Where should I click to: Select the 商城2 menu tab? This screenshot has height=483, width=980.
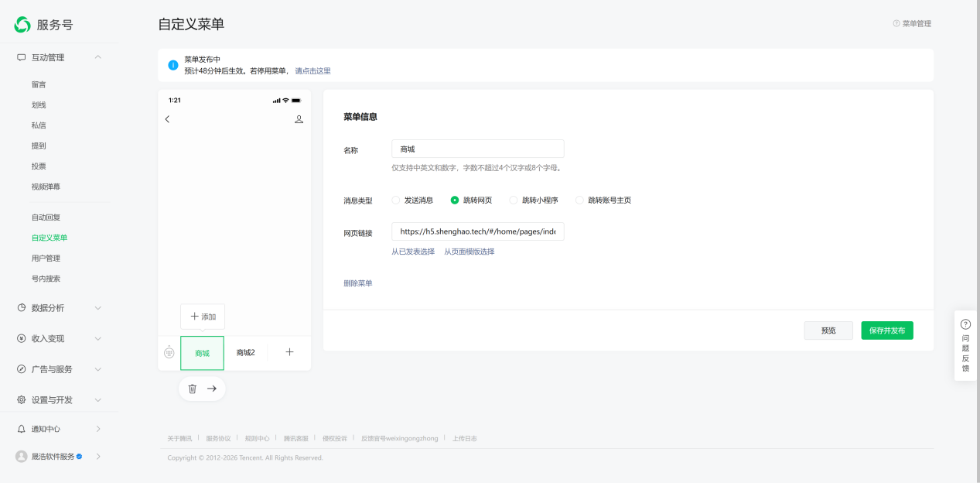[x=245, y=353]
